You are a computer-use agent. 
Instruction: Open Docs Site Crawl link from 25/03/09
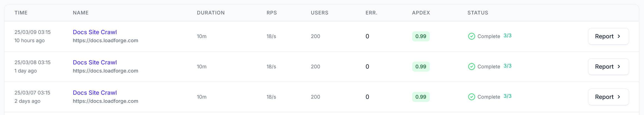95,32
